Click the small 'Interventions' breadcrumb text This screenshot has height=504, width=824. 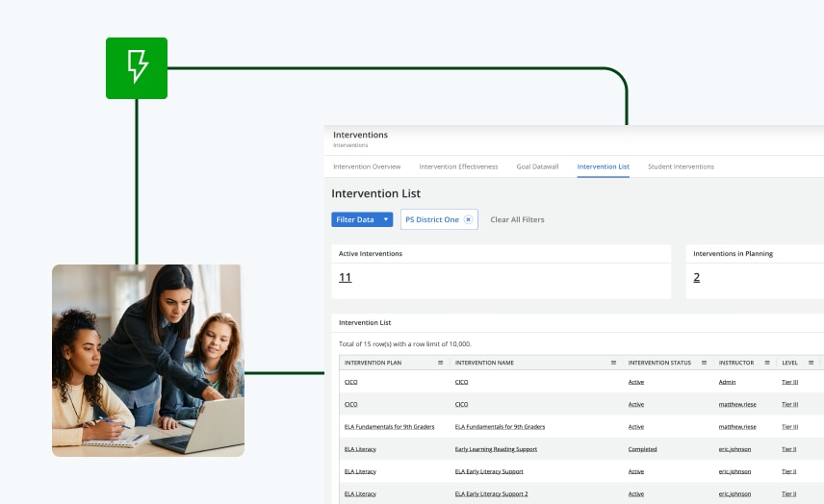point(350,145)
